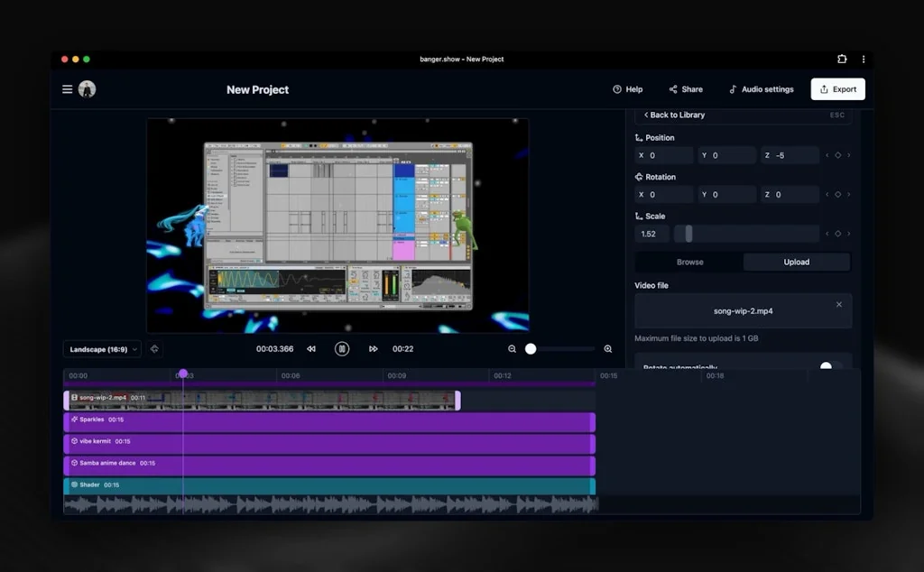Click the Sparkles track icon in the timeline

[74, 420]
